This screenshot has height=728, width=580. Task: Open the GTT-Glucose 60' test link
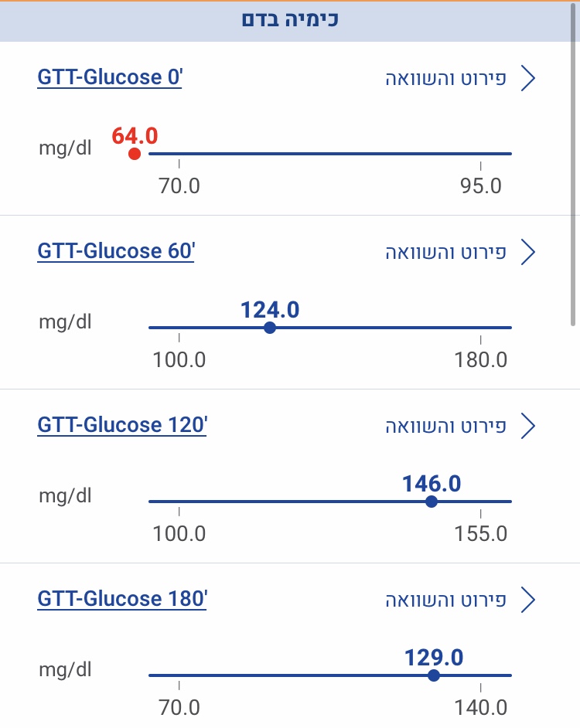coord(115,252)
